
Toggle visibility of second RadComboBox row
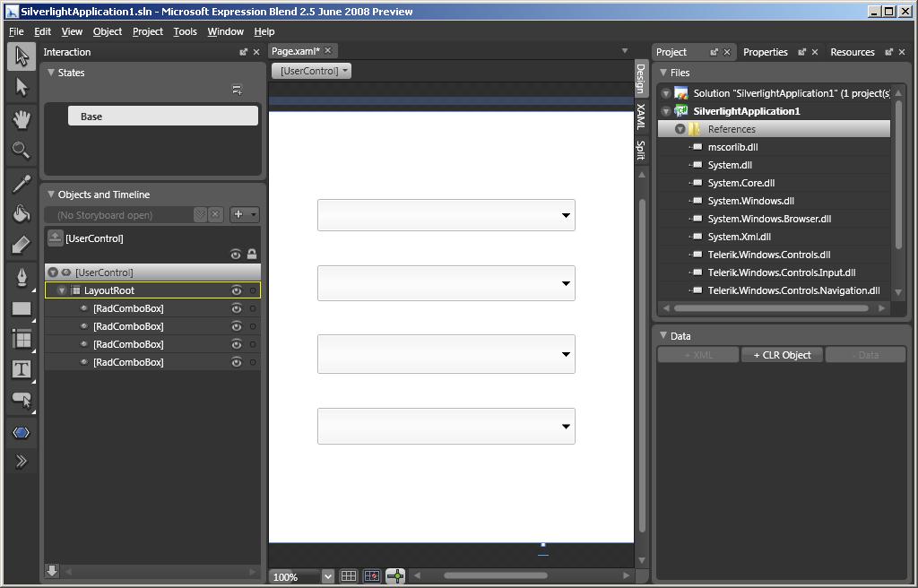tap(237, 326)
